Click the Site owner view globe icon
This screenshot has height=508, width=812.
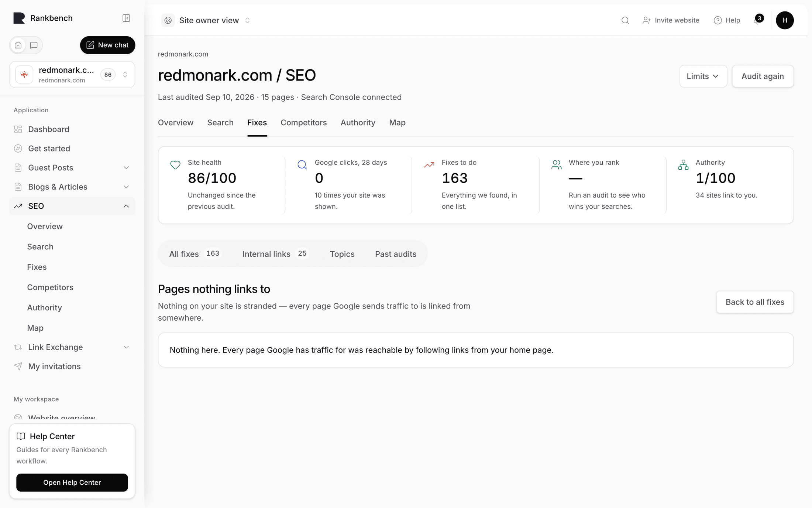point(168,20)
